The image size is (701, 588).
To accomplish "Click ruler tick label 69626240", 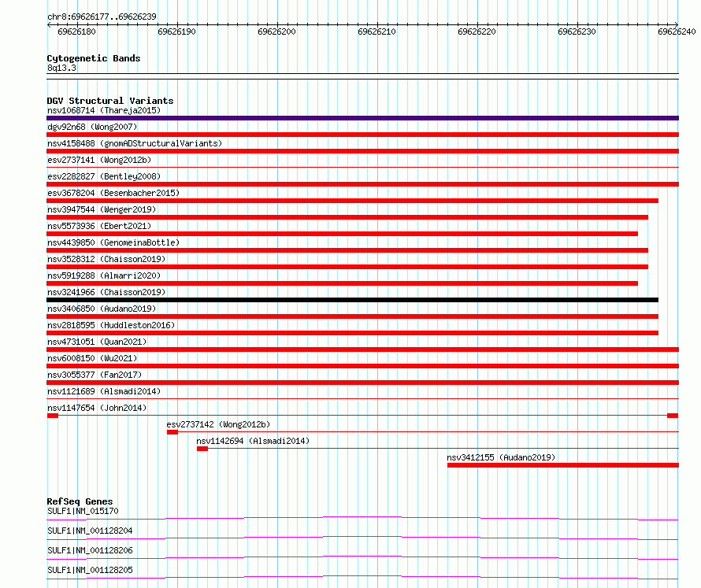I will [x=677, y=31].
